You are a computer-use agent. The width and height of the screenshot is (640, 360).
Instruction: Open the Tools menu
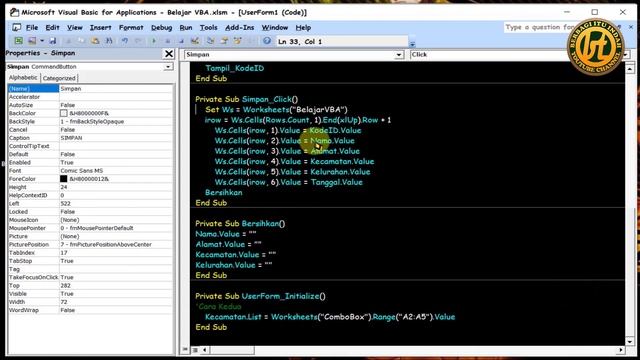209,27
